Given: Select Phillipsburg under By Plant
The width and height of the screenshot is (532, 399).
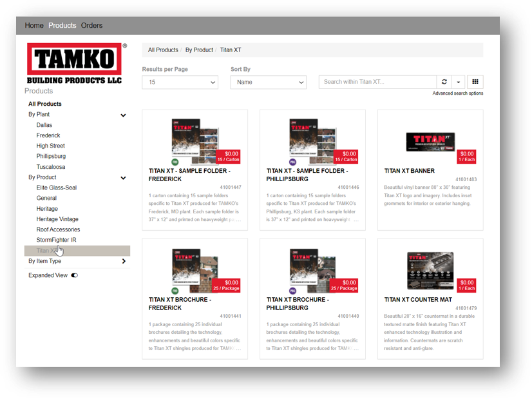Looking at the screenshot, I should coord(51,156).
